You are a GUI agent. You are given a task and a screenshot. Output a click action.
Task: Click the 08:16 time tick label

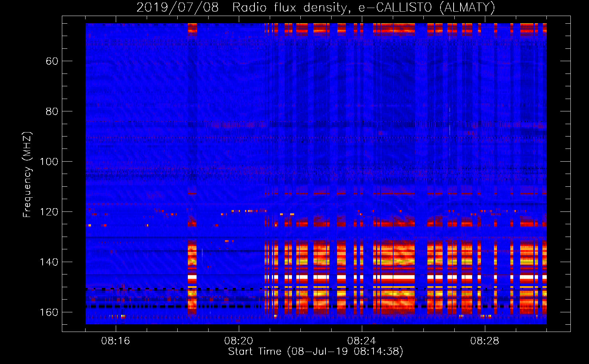point(115,341)
